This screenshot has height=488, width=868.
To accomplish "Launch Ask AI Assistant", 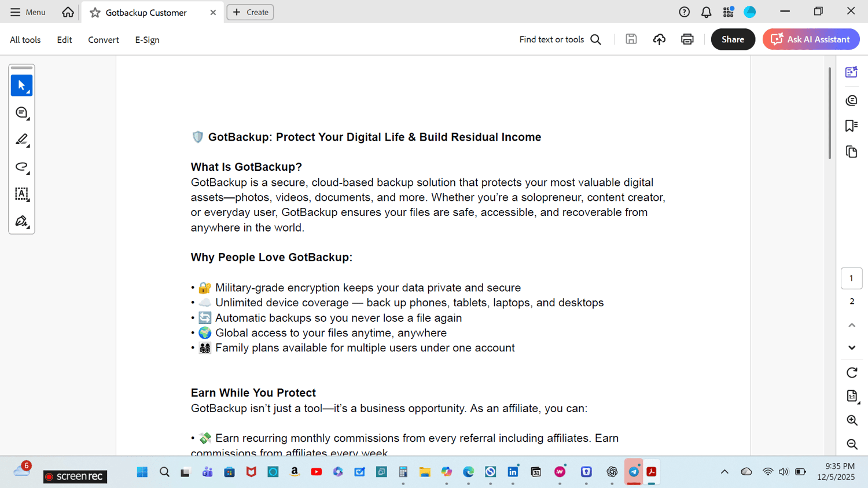I will 811,39.
